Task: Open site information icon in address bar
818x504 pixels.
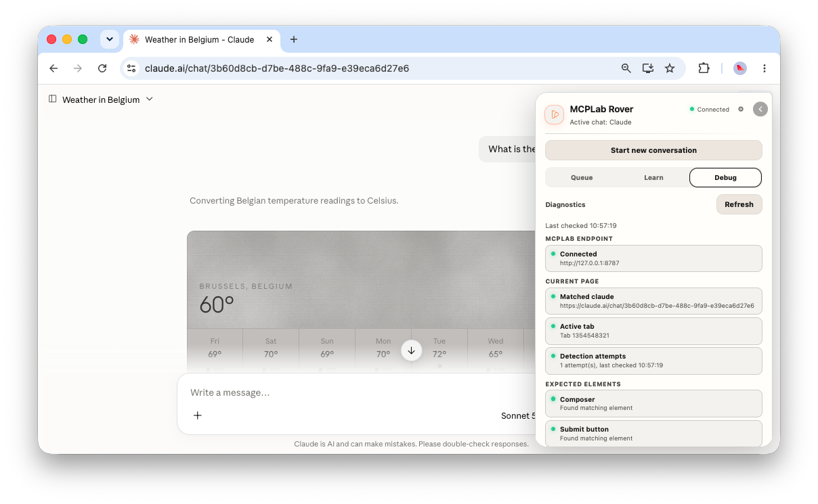Action: click(132, 68)
